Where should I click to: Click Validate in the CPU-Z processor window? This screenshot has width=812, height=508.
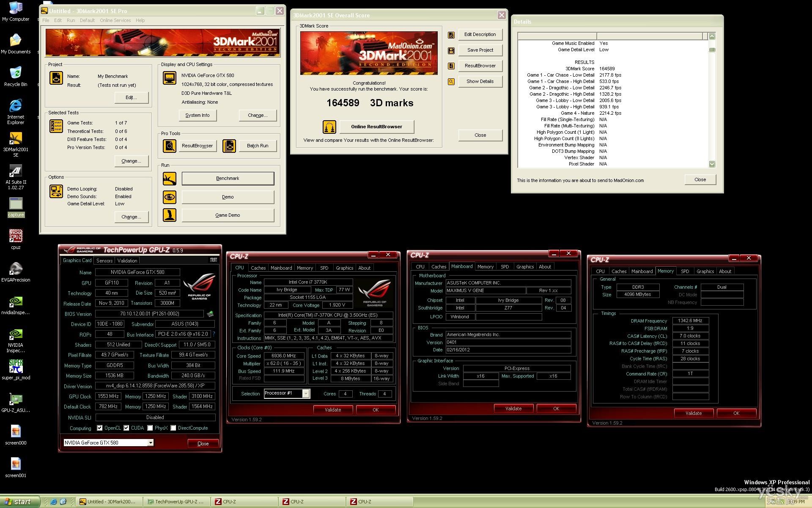click(333, 410)
